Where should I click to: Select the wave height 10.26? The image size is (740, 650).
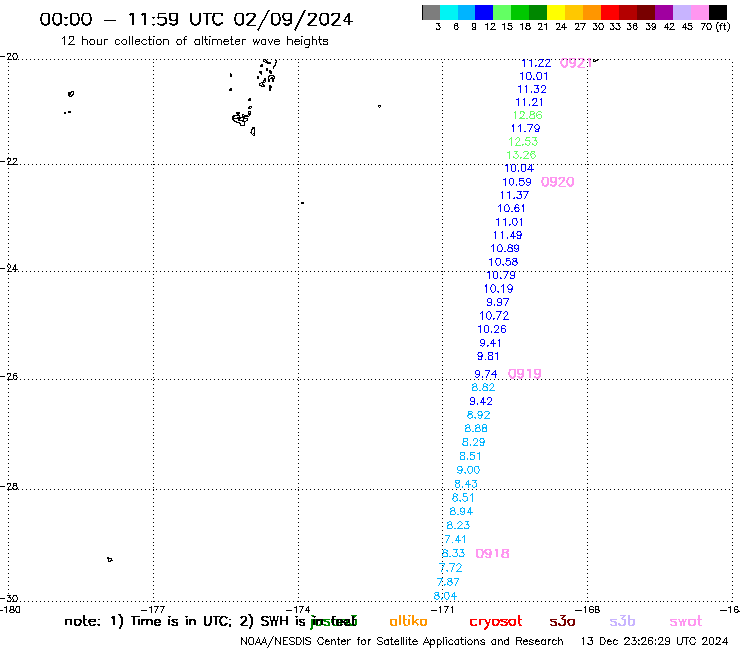tap(492, 329)
